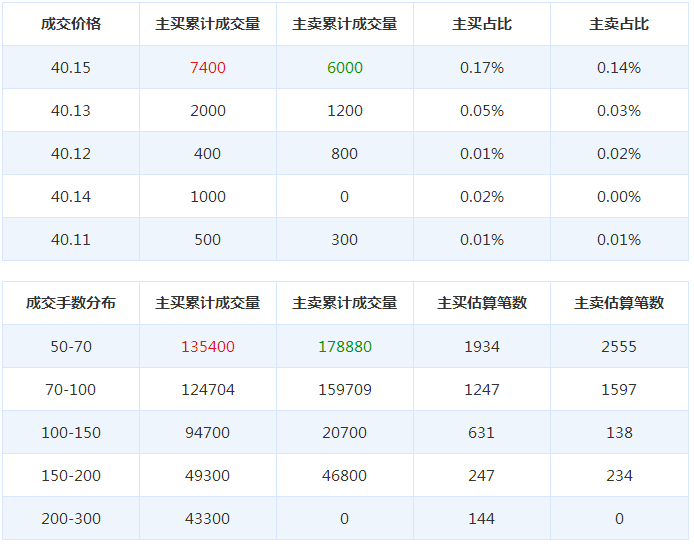The height and width of the screenshot is (544, 694).
Task: Click the 成交手数分布 column header
Action: tap(71, 303)
